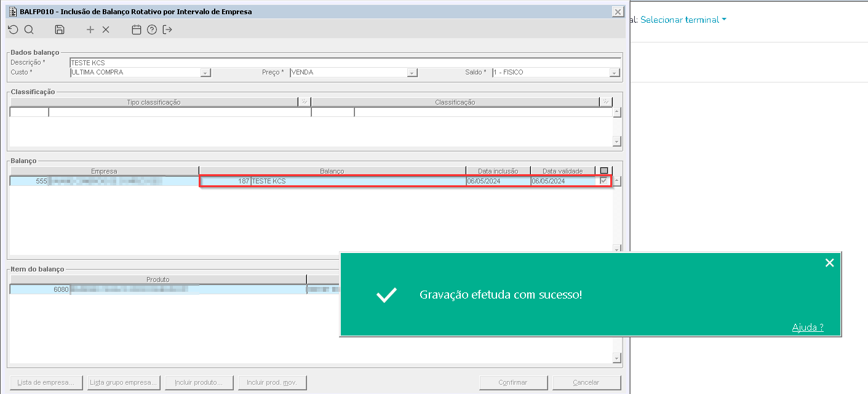Viewport: 868px width, 394px height.
Task: Open the Saldo dropdown showing 1 - FISICO
Action: coord(614,73)
